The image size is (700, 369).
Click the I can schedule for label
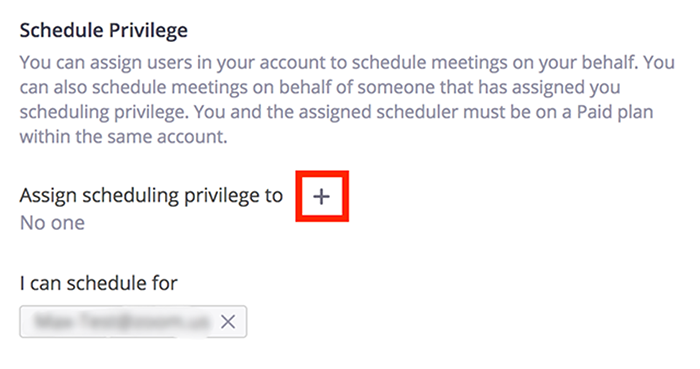coord(99,283)
